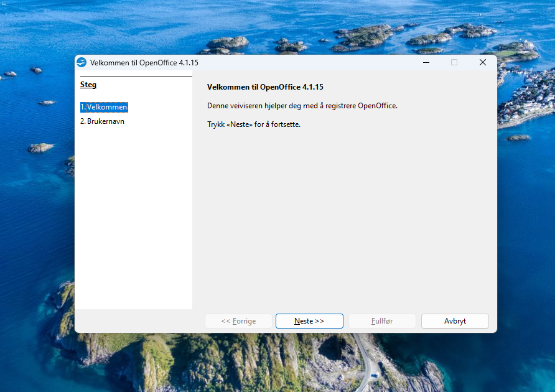Maximize the registration wizard window

click(454, 62)
